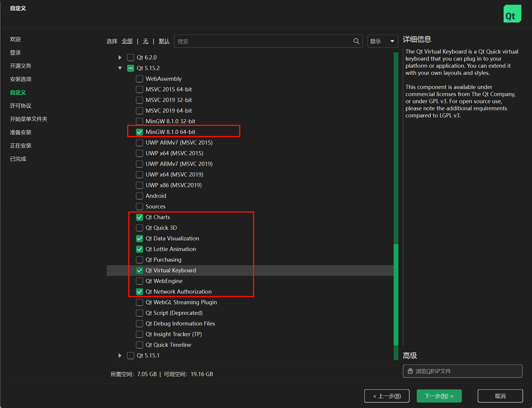Image resolution: width=532 pixels, height=408 pixels.
Task: Click the Qt logo in top right corner
Action: 512,13
